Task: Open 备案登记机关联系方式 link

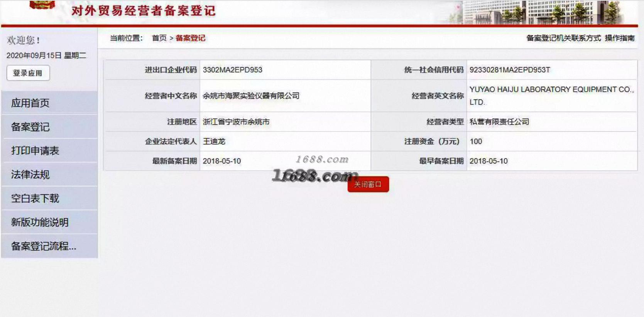Action: click(563, 38)
